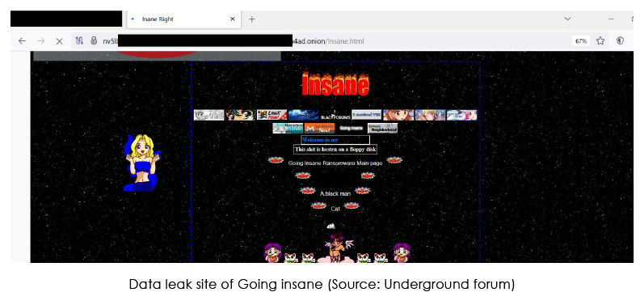Click the Going insane banner button
The height and width of the screenshot is (305, 644).
(x=351, y=129)
